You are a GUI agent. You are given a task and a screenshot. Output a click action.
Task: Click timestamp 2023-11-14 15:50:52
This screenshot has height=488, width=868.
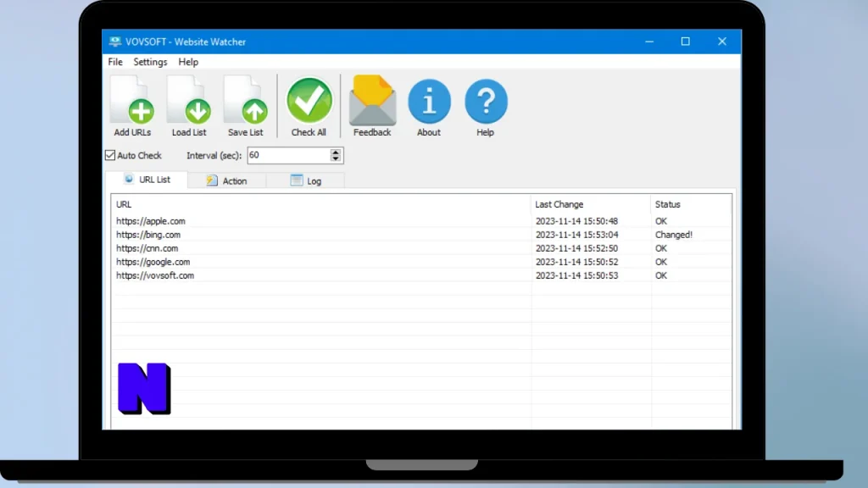click(576, 262)
